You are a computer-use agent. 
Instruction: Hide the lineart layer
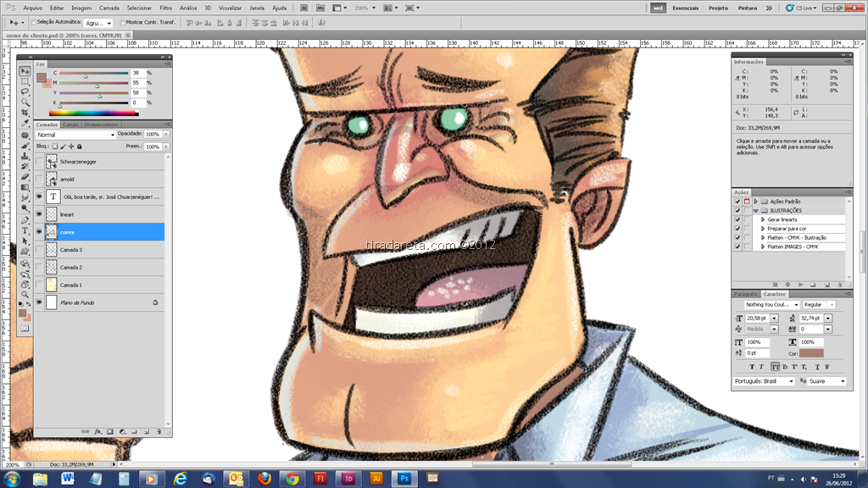click(x=39, y=214)
